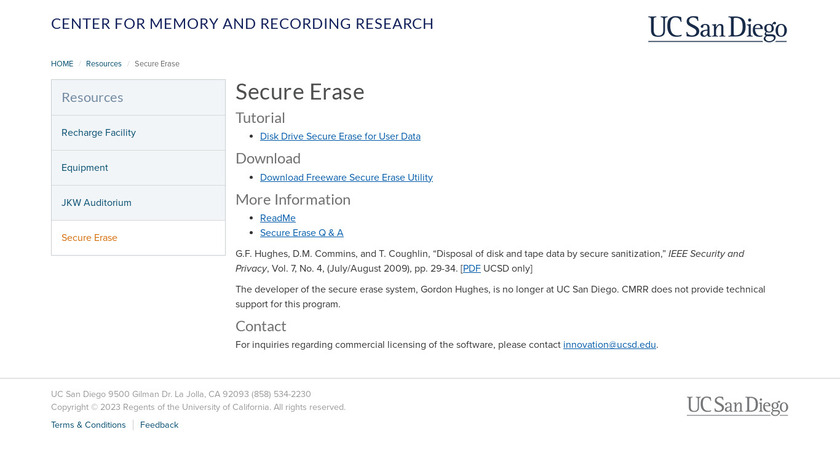Click the Secure Erase page heading
Screen dimensions: 840x472
click(300, 92)
